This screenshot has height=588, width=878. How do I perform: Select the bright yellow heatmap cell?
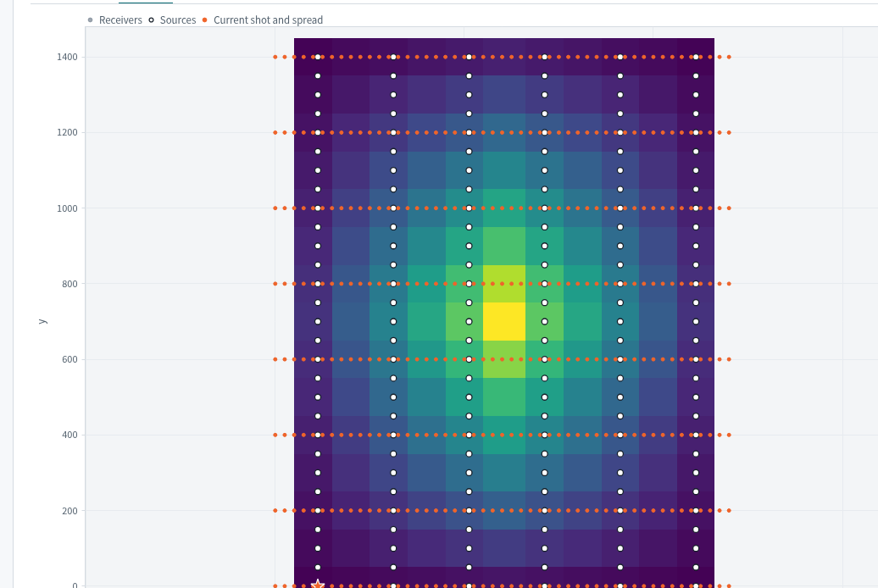(504, 321)
